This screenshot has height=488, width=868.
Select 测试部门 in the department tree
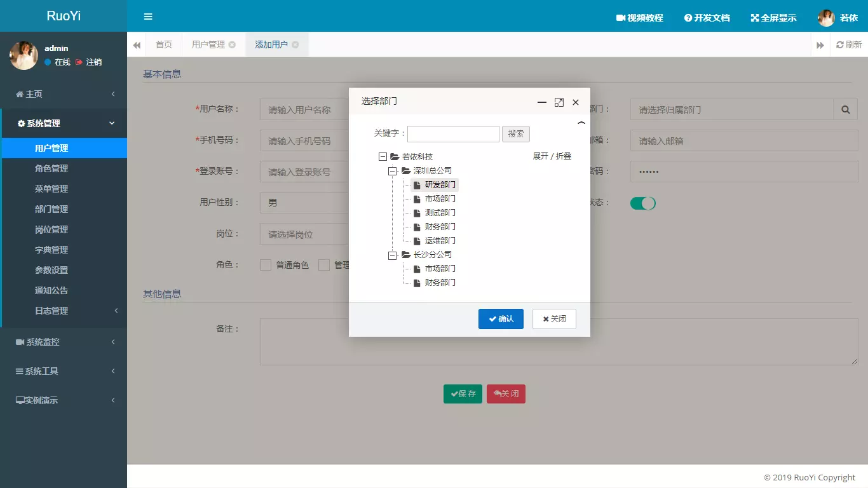(440, 212)
